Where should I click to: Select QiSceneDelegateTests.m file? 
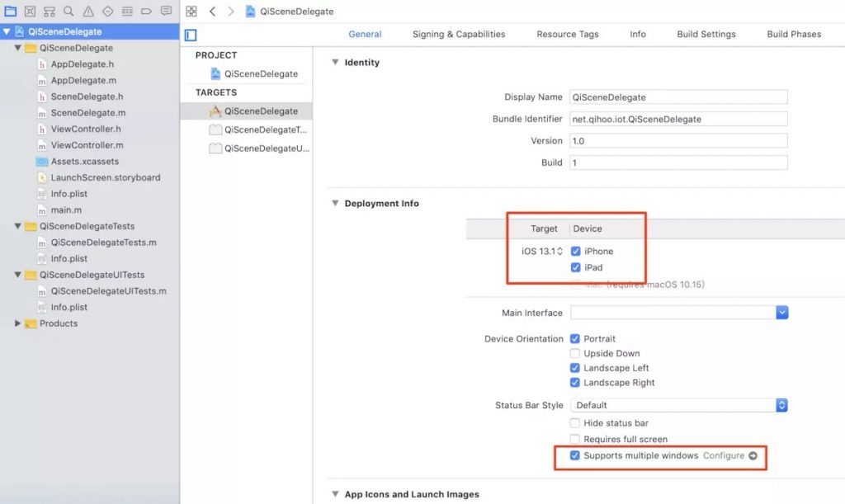103,243
